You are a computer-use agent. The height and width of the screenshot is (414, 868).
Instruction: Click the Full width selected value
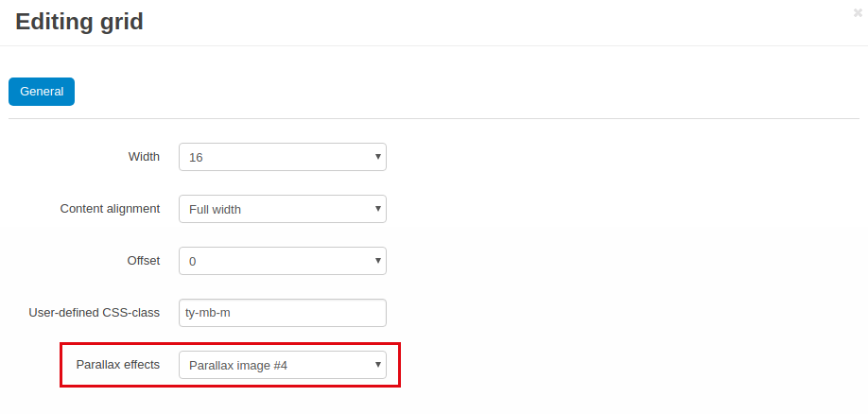click(x=215, y=210)
